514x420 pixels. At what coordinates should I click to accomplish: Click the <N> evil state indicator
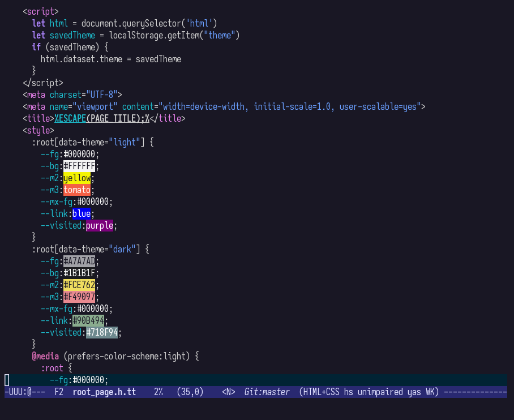point(229,392)
